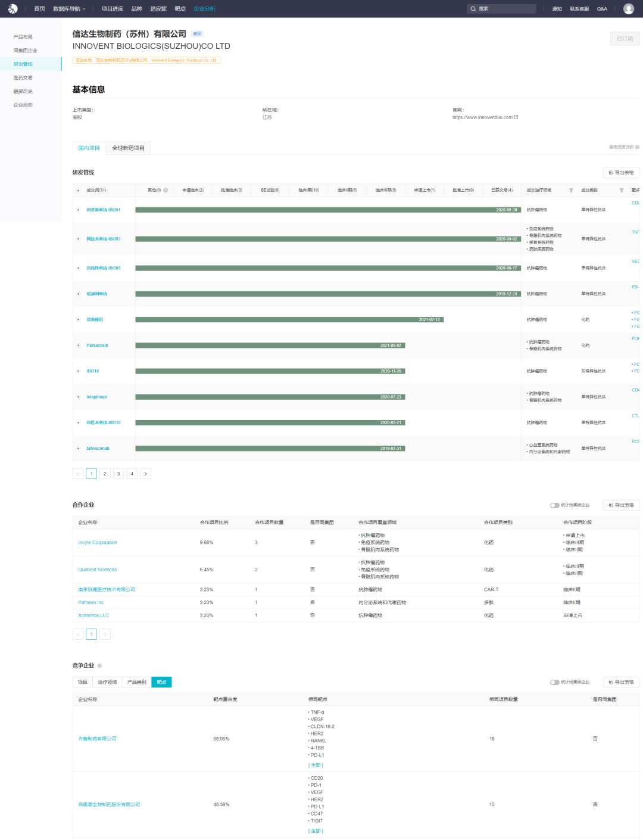
Task: Go to previous page in 研发管线 pagination
Action: coord(78,474)
